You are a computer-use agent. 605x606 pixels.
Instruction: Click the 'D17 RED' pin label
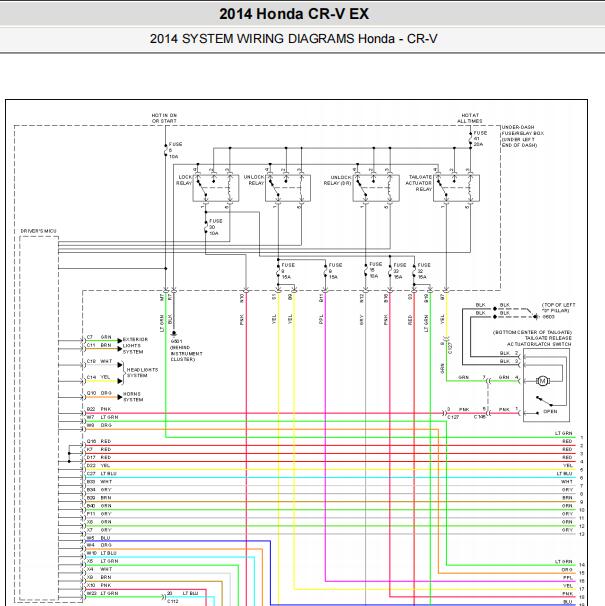(99, 458)
